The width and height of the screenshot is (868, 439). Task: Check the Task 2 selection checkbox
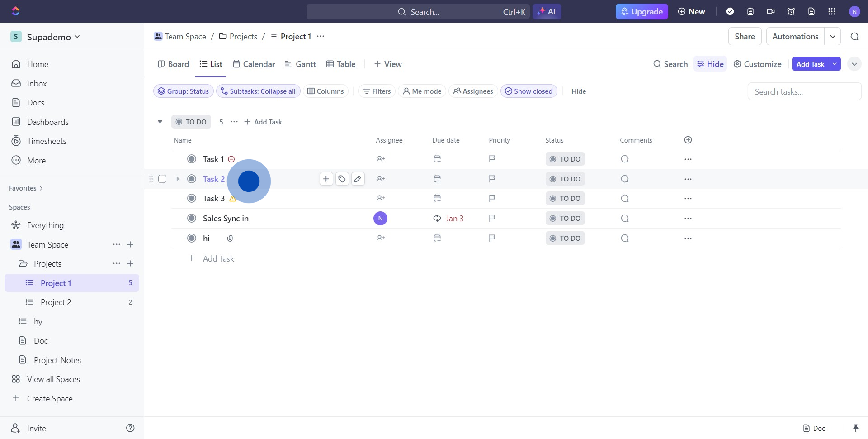pos(162,179)
